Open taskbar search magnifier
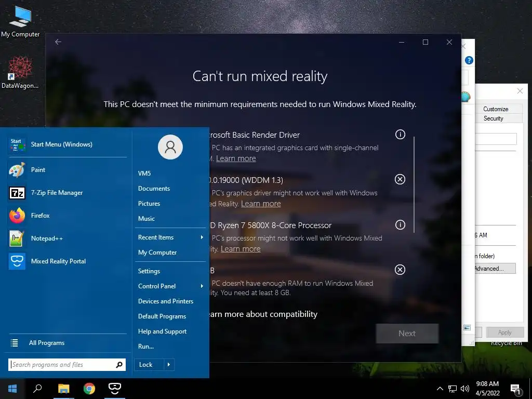532x399 pixels. (x=37, y=389)
